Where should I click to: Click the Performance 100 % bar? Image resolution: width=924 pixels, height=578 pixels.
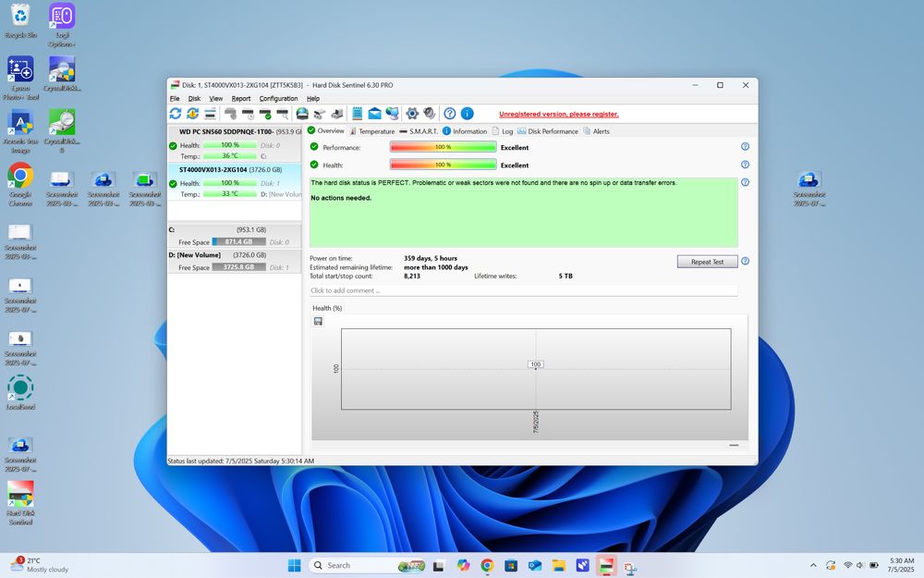tap(444, 147)
